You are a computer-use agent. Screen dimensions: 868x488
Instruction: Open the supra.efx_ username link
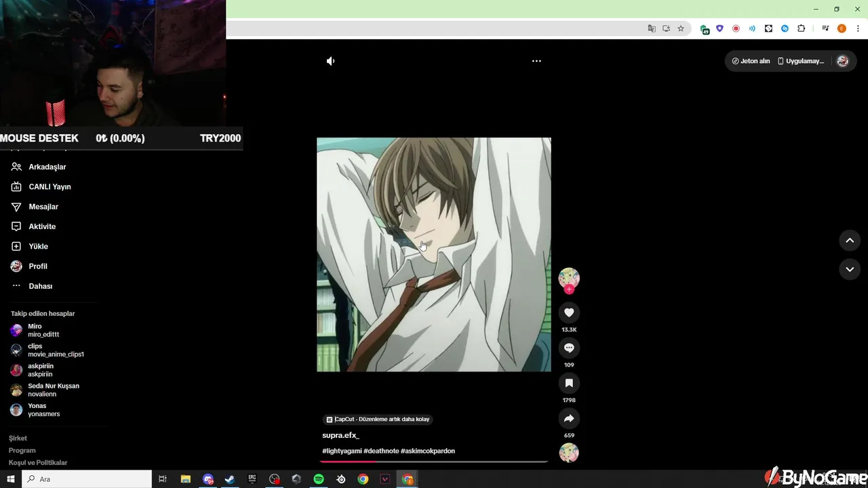coord(340,435)
